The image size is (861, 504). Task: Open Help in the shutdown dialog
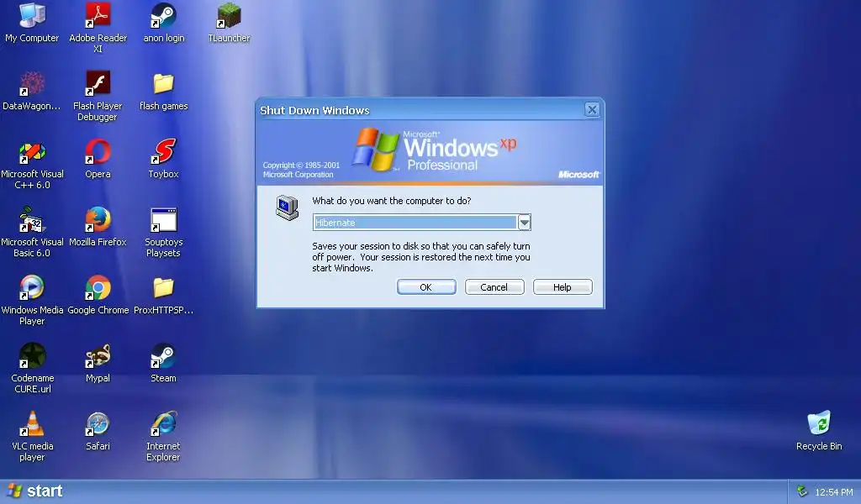coord(563,287)
